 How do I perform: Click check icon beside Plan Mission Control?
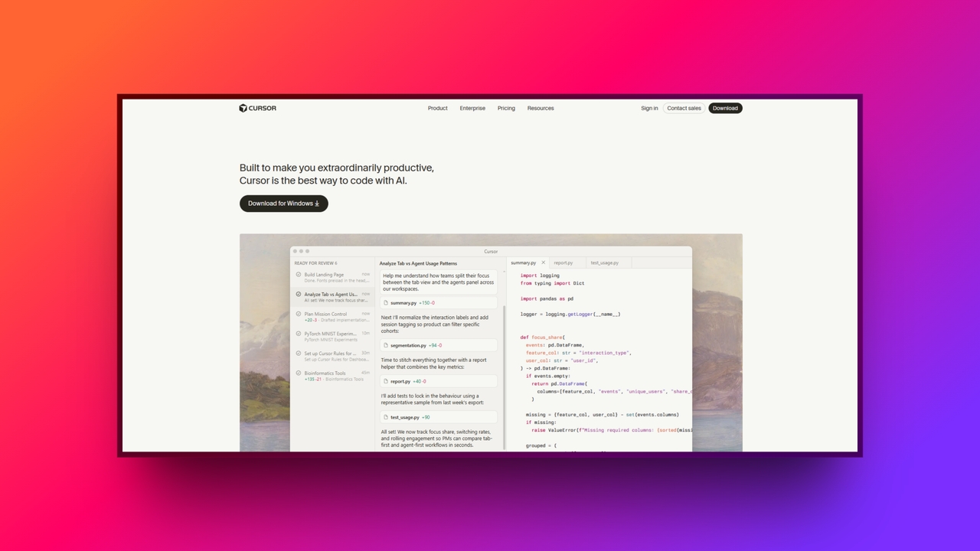point(299,314)
